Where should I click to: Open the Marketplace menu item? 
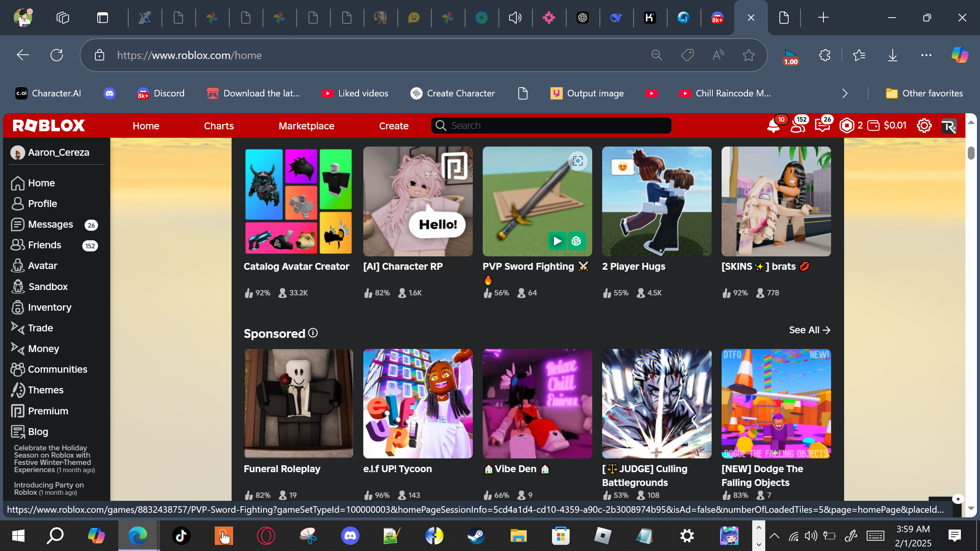coord(306,126)
